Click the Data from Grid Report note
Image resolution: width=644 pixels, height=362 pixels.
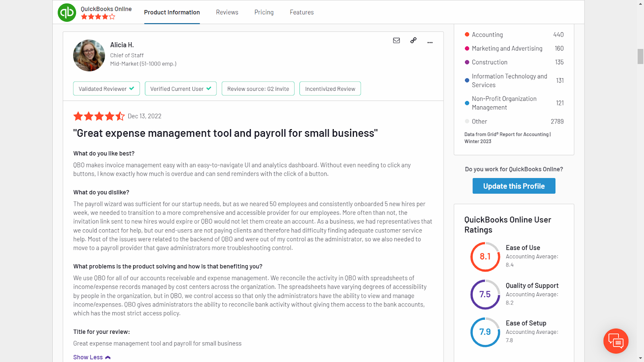pos(508,138)
